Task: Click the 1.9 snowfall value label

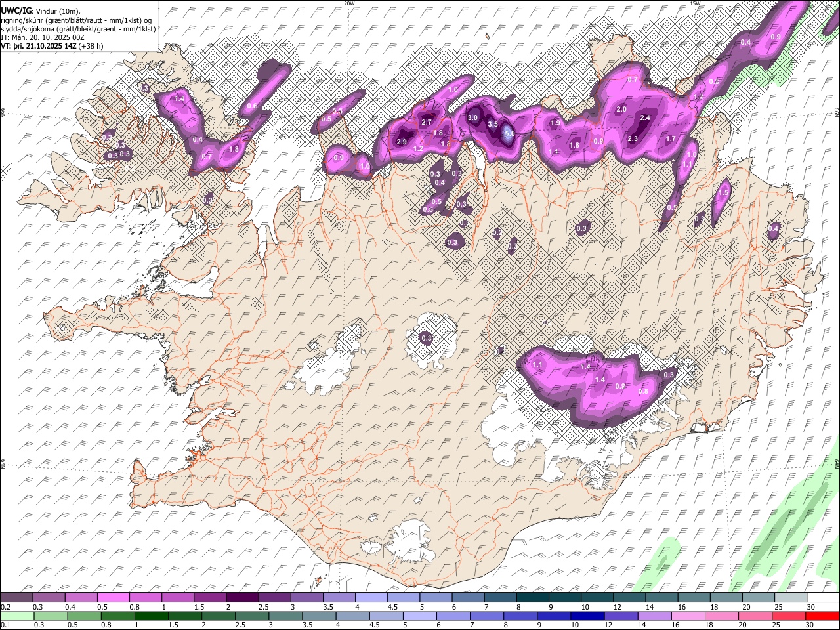Action: pos(555,123)
